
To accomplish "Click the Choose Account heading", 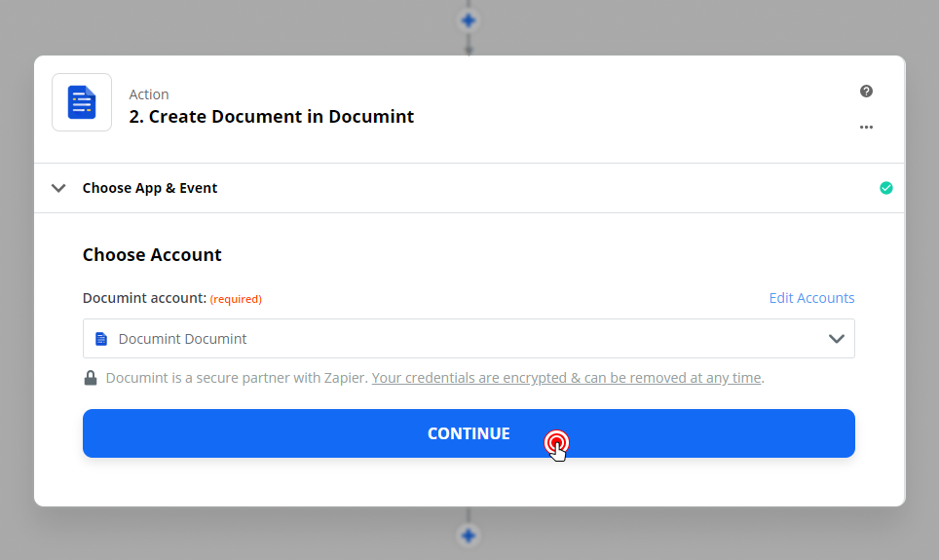I will tap(152, 255).
